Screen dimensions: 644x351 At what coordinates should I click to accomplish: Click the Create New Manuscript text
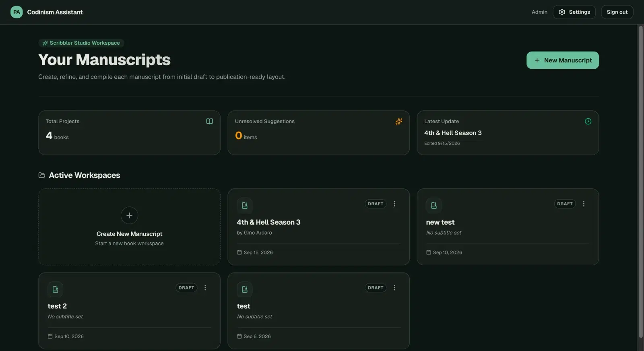tap(129, 234)
